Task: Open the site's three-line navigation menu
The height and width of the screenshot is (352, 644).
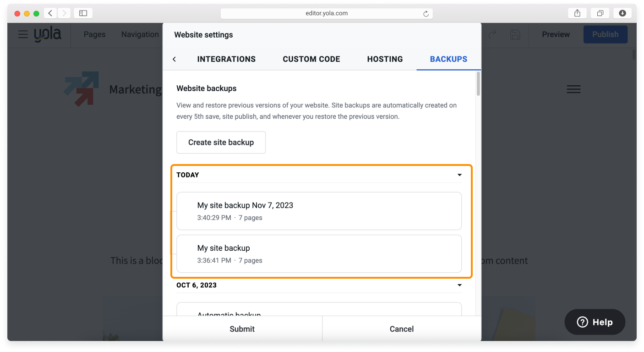Action: [x=573, y=89]
